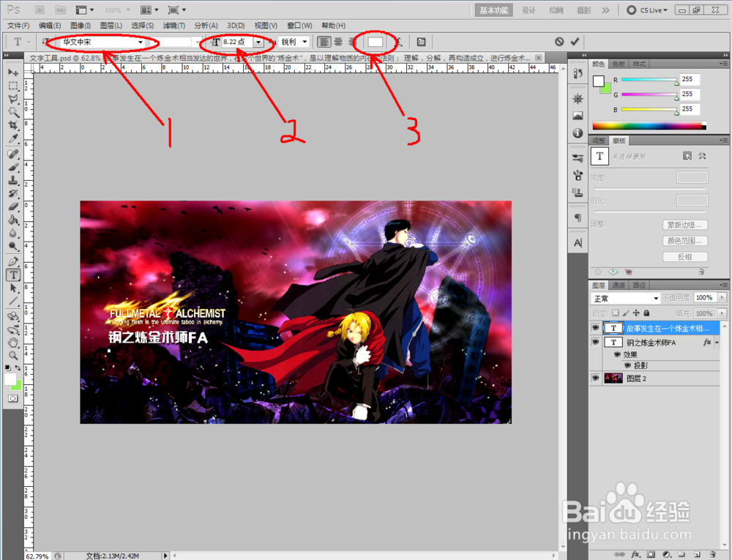Open the 图层(L) menu

click(111, 26)
